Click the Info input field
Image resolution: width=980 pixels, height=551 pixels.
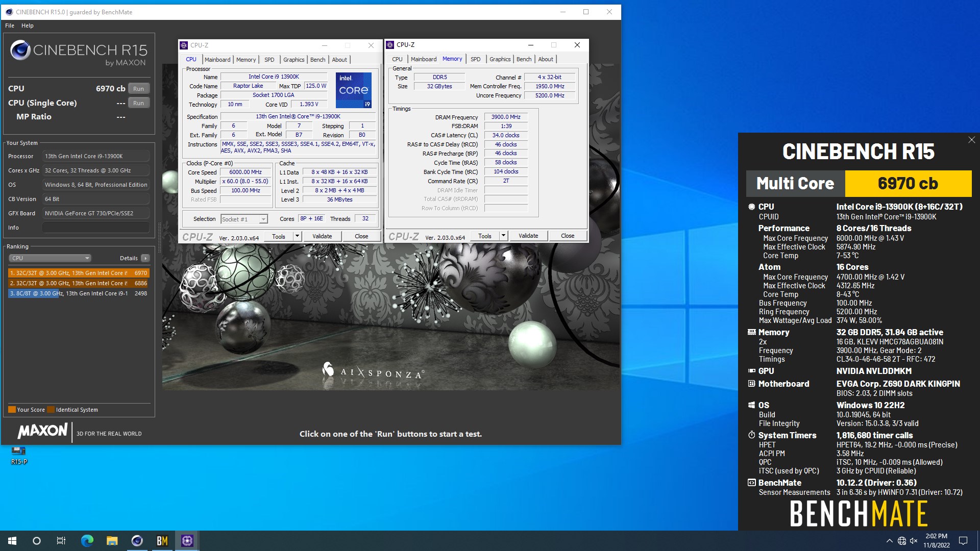[96, 228]
